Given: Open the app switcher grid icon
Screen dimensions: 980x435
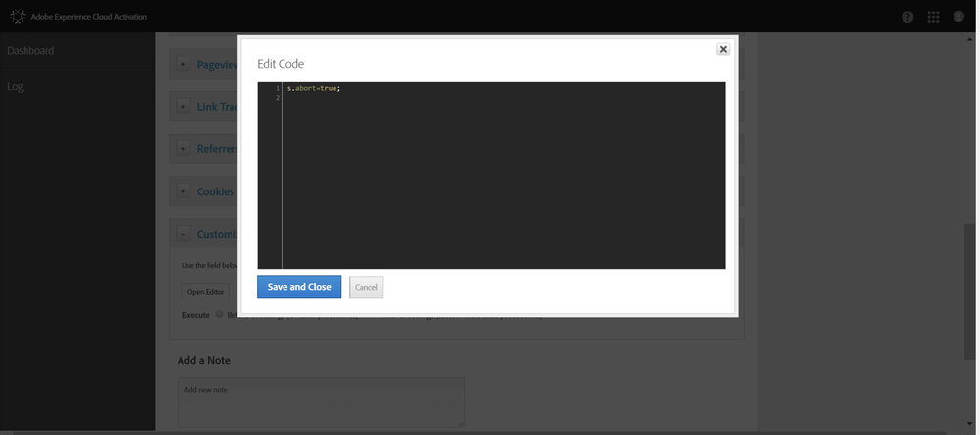Looking at the screenshot, I should [933, 17].
